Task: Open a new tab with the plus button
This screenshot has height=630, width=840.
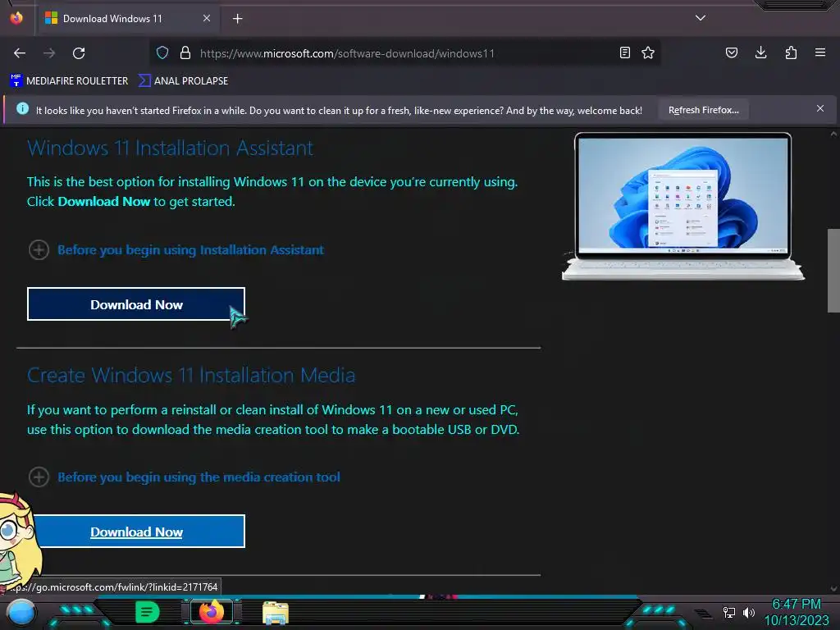Action: point(238,19)
